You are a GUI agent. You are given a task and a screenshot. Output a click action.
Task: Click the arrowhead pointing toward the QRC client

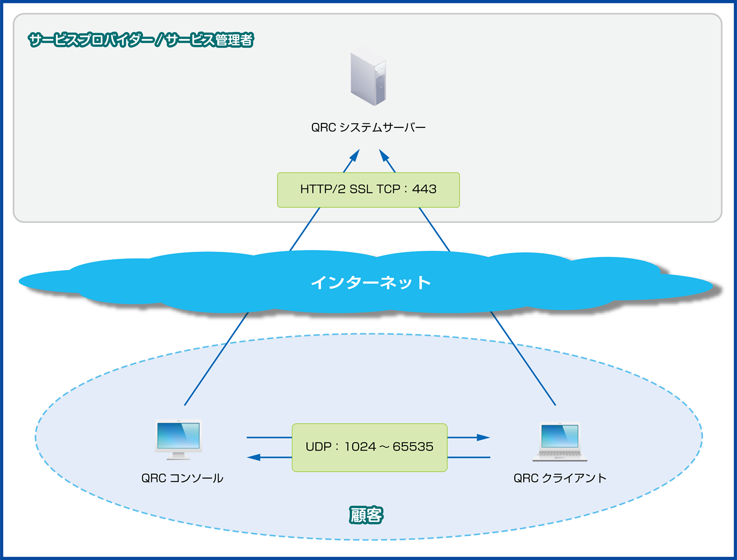483,438
